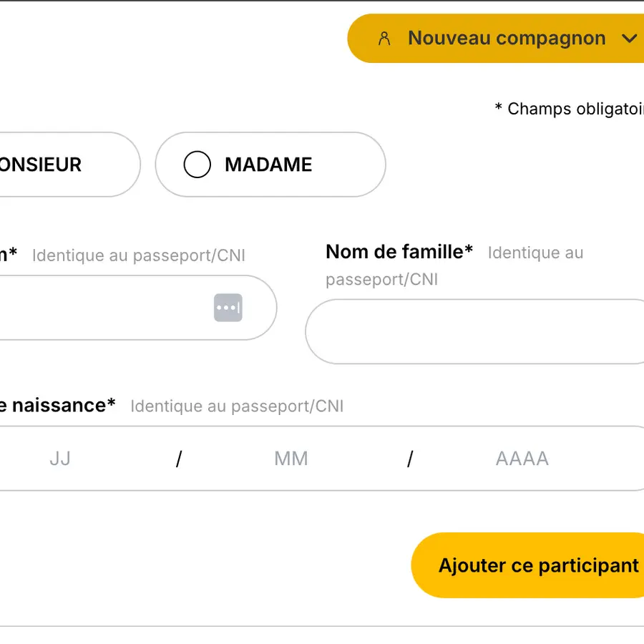Viewport: 644px width, 644px height.
Task: Click the passeport/CNI hint under Nom de famille
Action: point(381,279)
